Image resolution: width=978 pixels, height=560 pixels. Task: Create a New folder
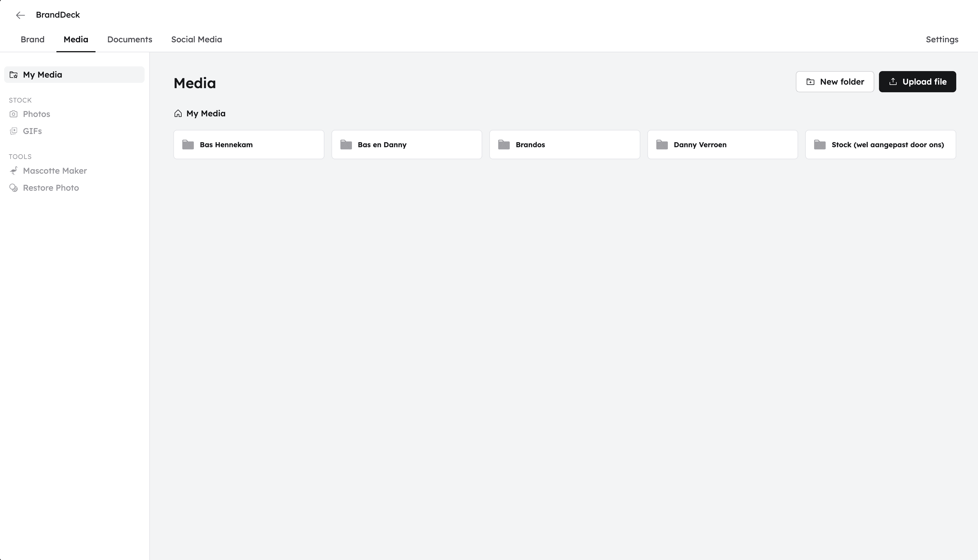pos(835,82)
